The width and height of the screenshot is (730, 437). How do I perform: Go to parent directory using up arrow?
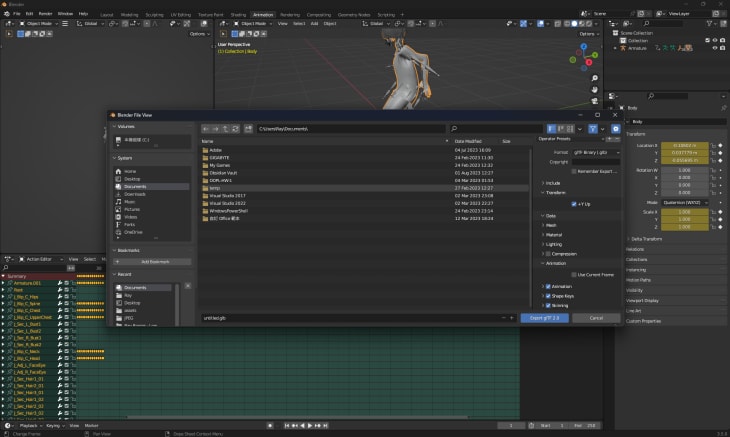point(226,129)
